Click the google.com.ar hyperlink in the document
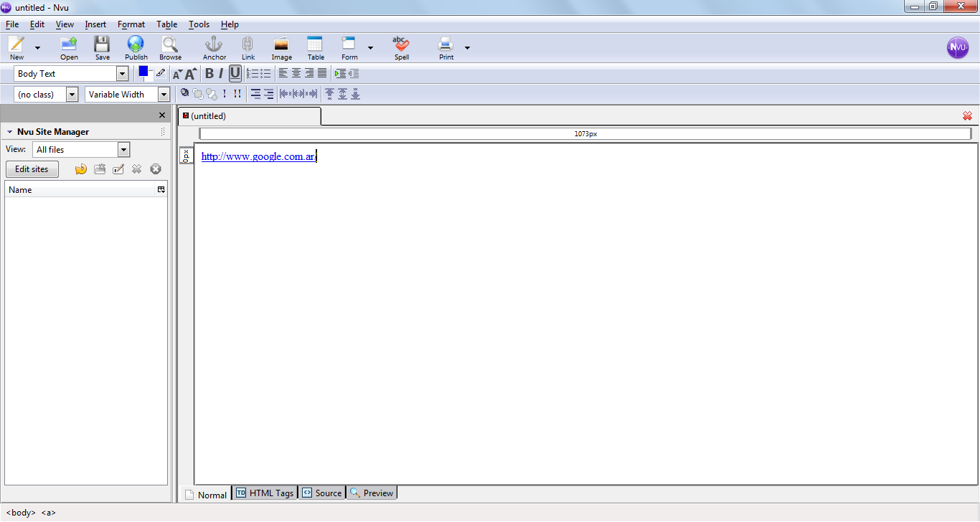This screenshot has height=522, width=980. click(258, 156)
